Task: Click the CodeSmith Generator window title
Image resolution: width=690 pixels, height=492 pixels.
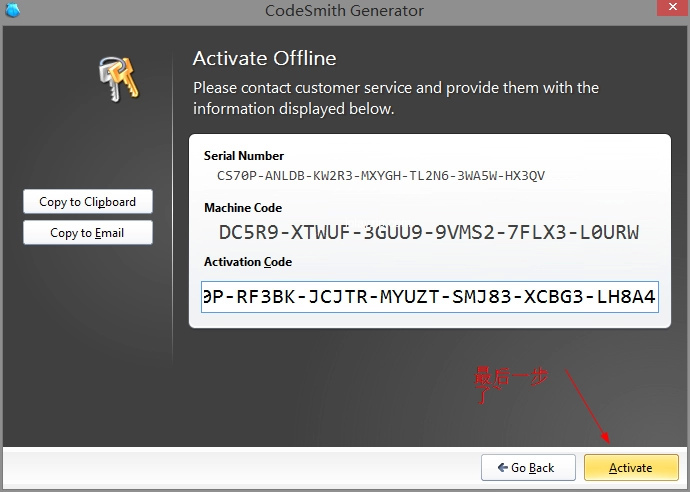Action: coord(344,10)
